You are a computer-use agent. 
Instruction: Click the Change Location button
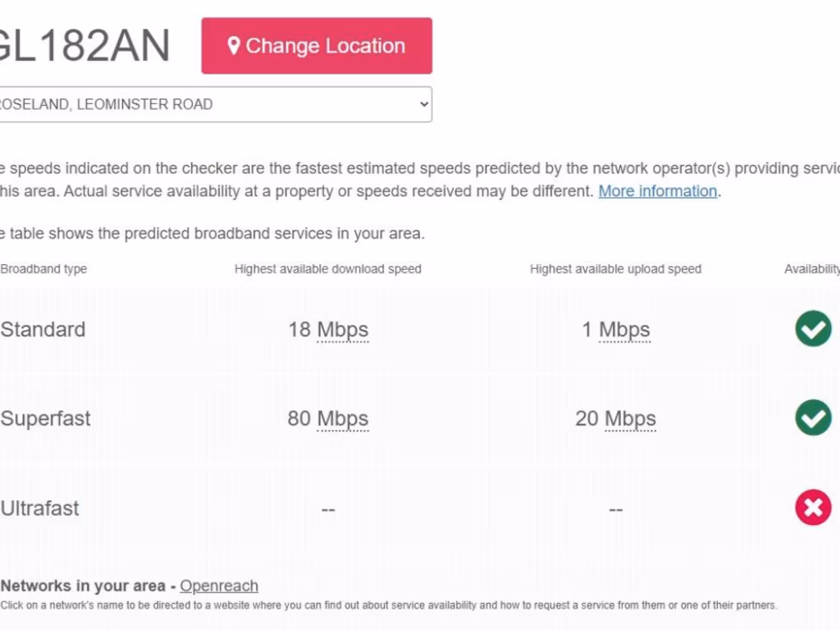pos(317,46)
